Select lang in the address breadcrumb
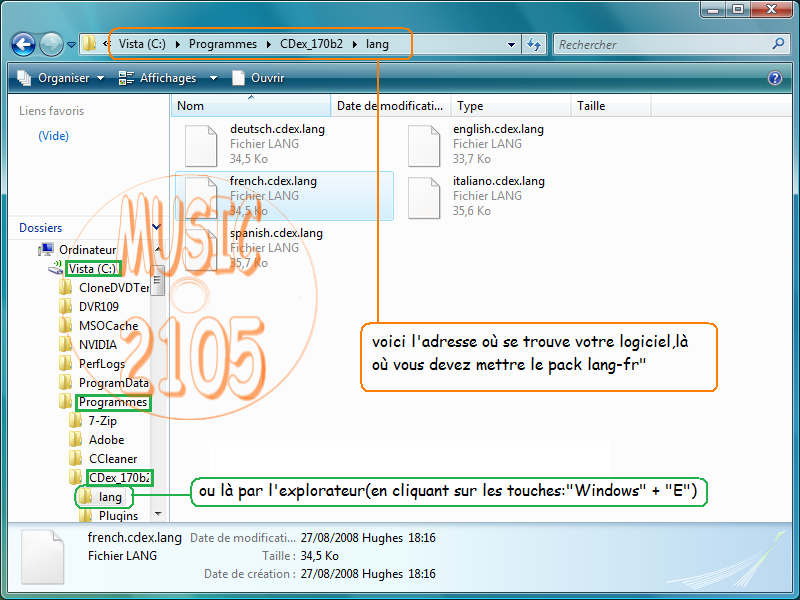800x600 pixels. tap(378, 44)
